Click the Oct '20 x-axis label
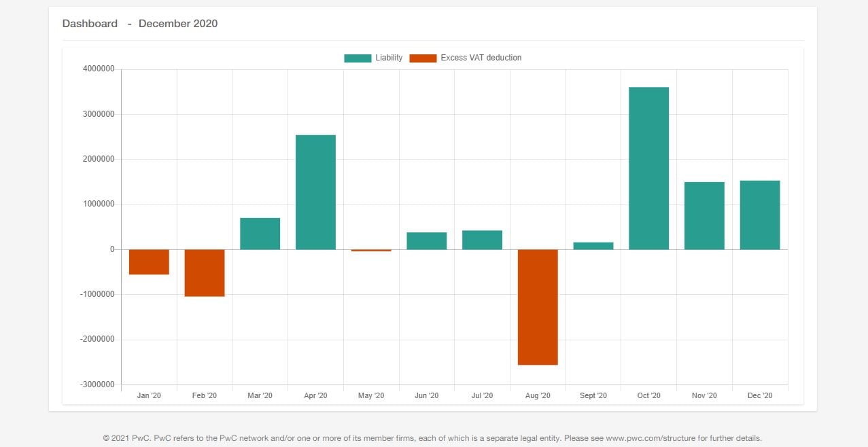 click(x=648, y=395)
